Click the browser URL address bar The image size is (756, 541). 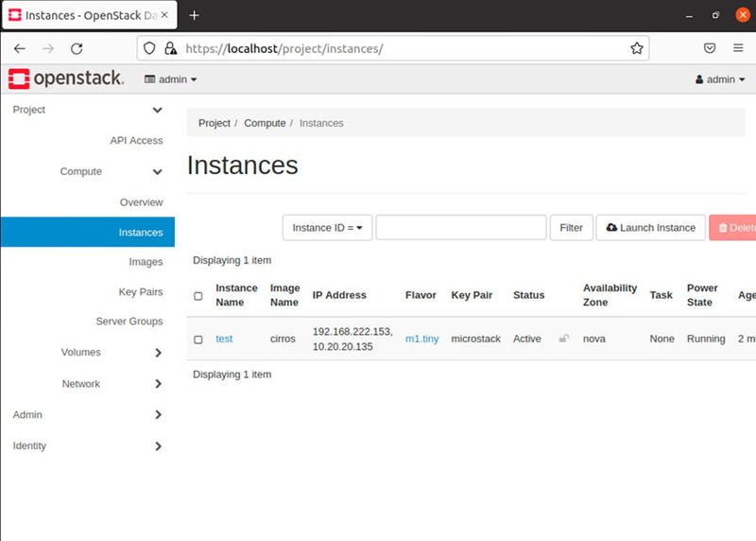click(x=393, y=48)
